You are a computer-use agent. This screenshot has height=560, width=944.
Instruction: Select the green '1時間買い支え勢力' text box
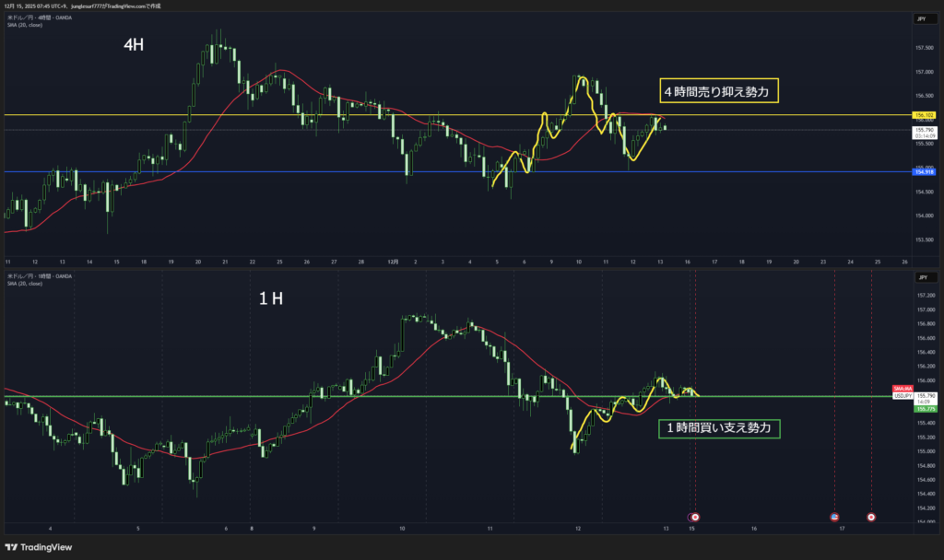[x=719, y=428]
